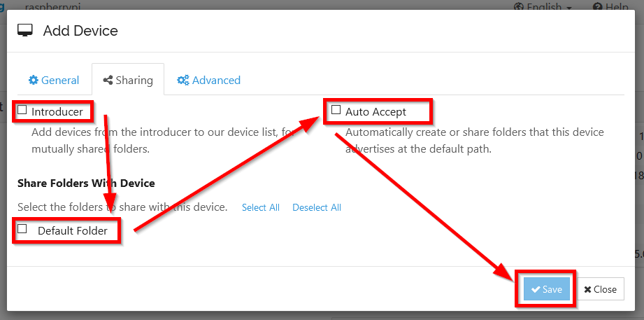Click the monitor icon beside Add Device

tap(25, 31)
